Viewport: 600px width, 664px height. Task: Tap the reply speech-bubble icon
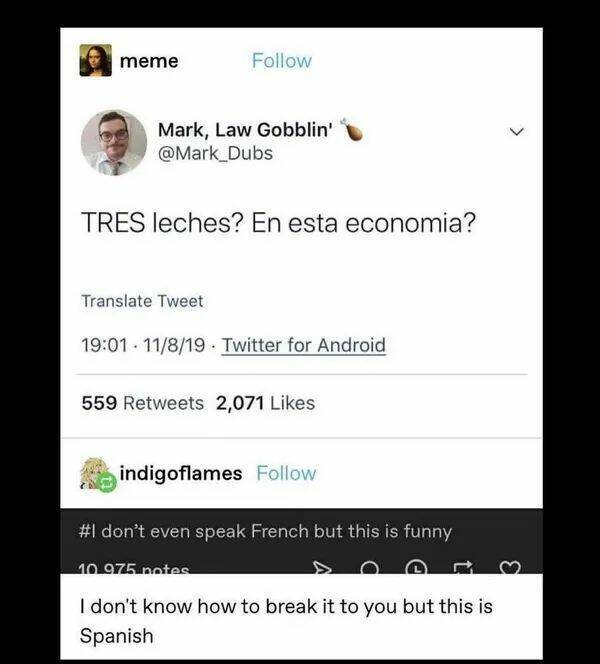[x=371, y=568]
